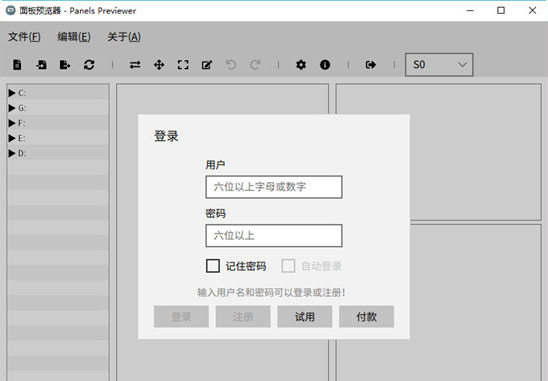Expand the G: drive node

12,108
